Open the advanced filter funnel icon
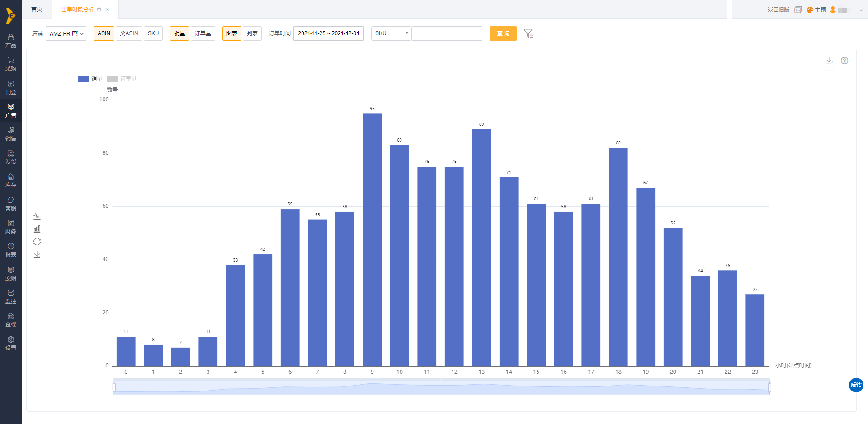 528,33
